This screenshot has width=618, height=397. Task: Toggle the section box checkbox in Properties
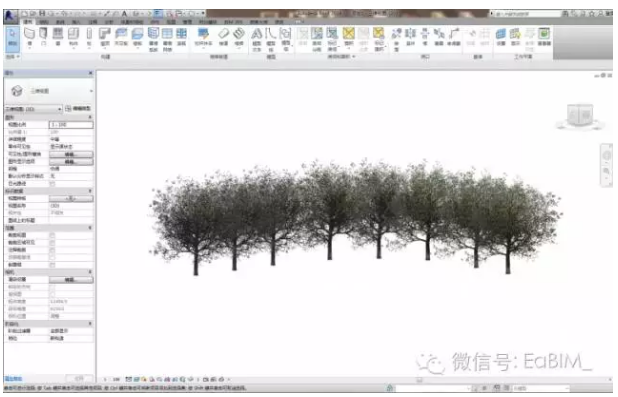[52, 265]
